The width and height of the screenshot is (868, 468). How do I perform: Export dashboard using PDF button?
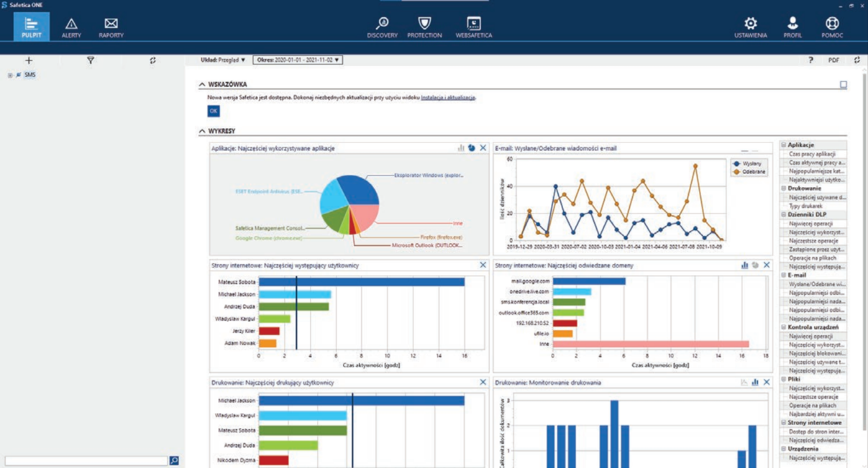(834, 60)
